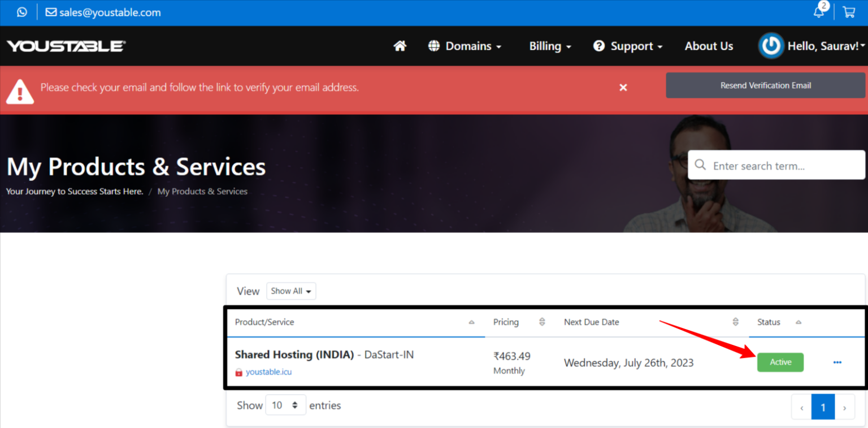The height and width of the screenshot is (428, 868).
Task: Open the About Us page
Action: click(709, 46)
